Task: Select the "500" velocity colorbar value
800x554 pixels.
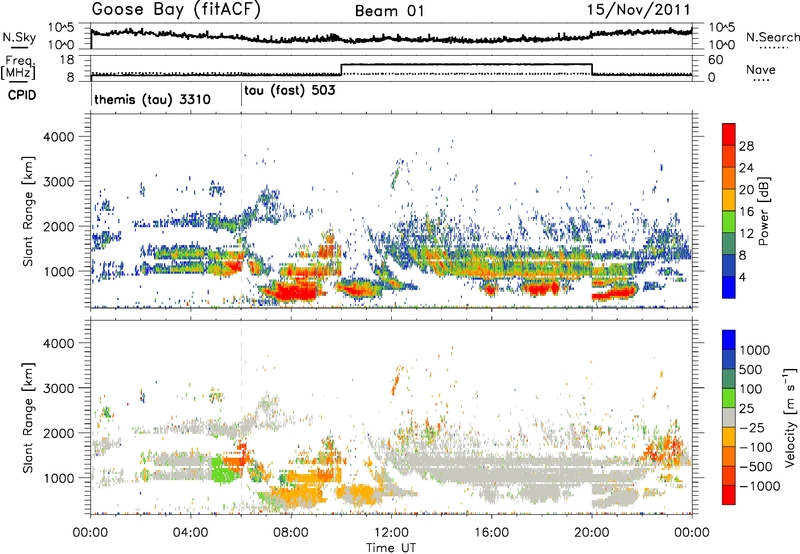Action: click(x=751, y=370)
